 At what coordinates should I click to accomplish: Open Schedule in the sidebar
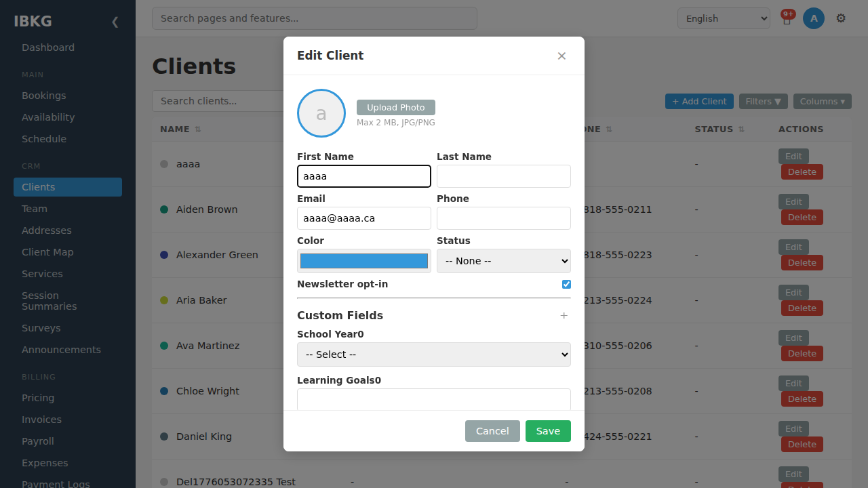pos(68,139)
